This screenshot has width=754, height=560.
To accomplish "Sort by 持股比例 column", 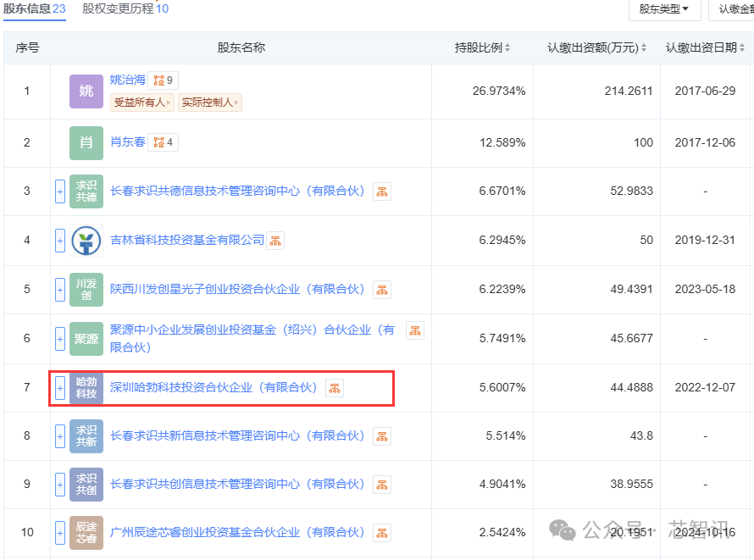I will pyautogui.click(x=482, y=47).
